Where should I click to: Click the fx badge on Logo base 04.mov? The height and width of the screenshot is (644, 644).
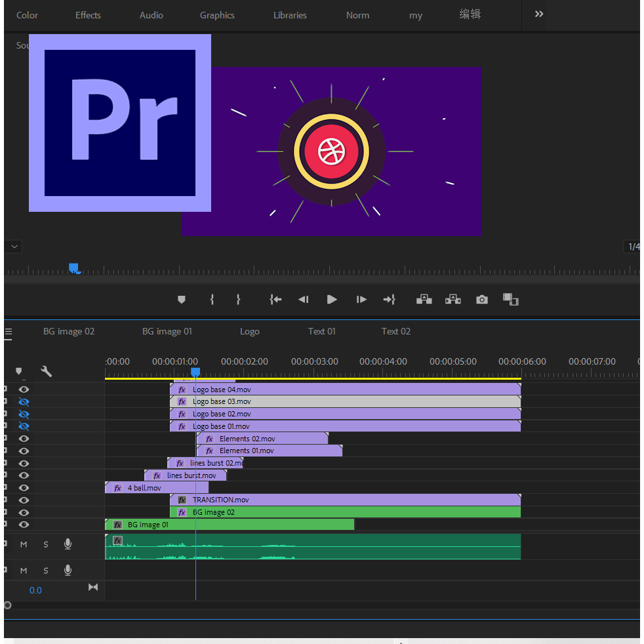click(182, 390)
